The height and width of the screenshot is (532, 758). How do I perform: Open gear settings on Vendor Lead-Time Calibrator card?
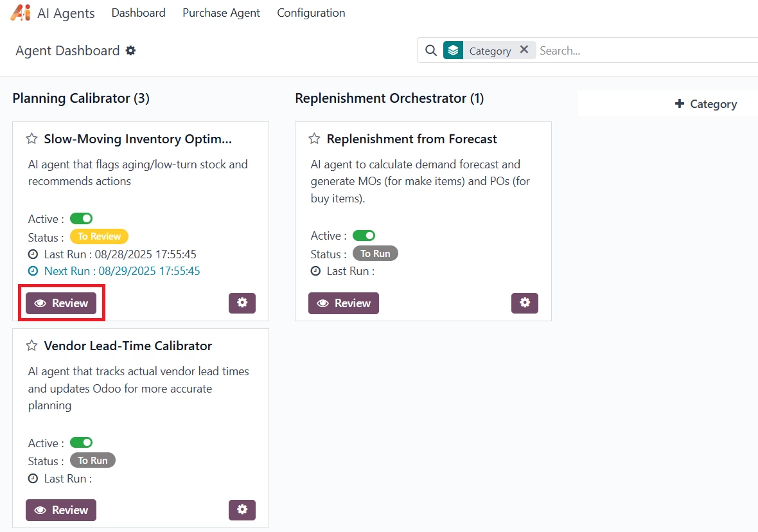coord(242,510)
